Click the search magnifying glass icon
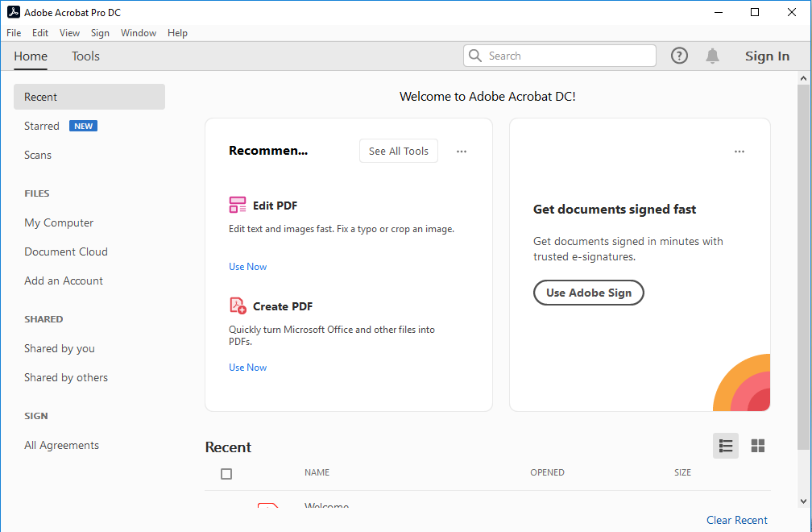Screen dimensions: 812x532 point(475,55)
